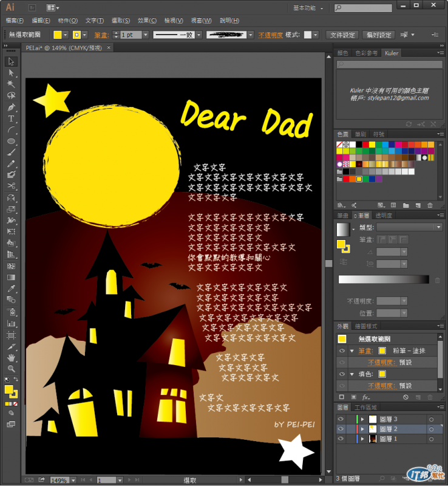The image size is (448, 486).
Task: Click the gradient slider bar in Gradient panel
Action: pos(384,279)
